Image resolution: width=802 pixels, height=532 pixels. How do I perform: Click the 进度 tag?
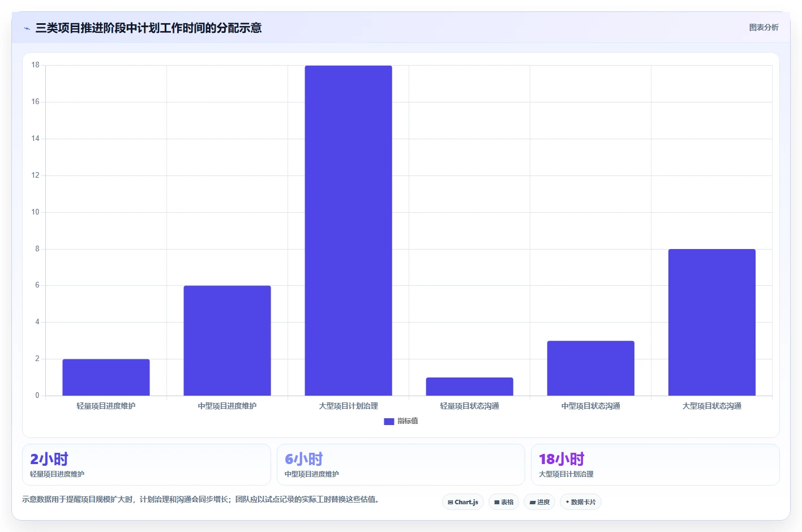[539, 502]
